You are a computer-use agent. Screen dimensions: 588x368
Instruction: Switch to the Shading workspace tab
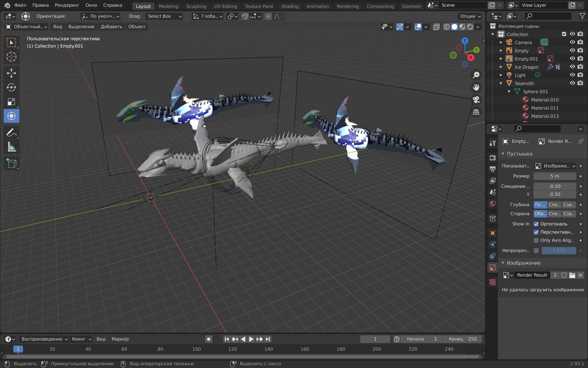tap(290, 6)
